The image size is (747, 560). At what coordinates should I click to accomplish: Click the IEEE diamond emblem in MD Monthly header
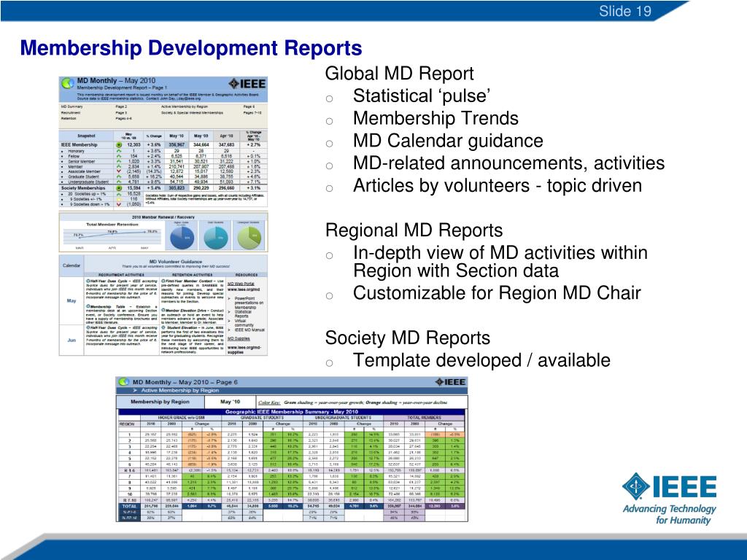(x=233, y=84)
